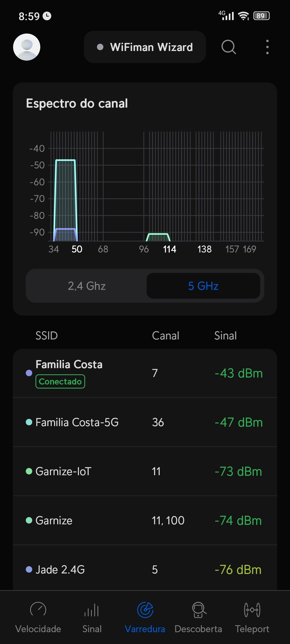Open the Garnize network on channels 11, 100

click(x=145, y=521)
